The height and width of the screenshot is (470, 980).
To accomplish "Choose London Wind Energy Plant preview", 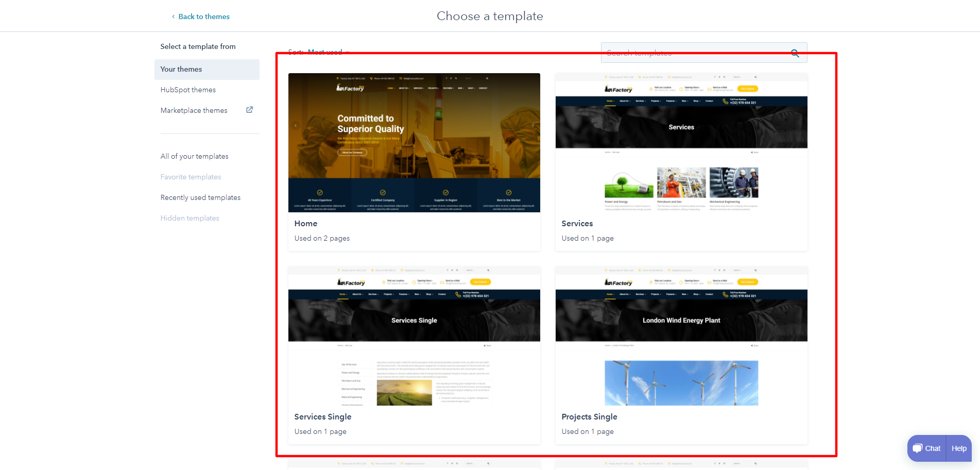I will click(x=681, y=336).
